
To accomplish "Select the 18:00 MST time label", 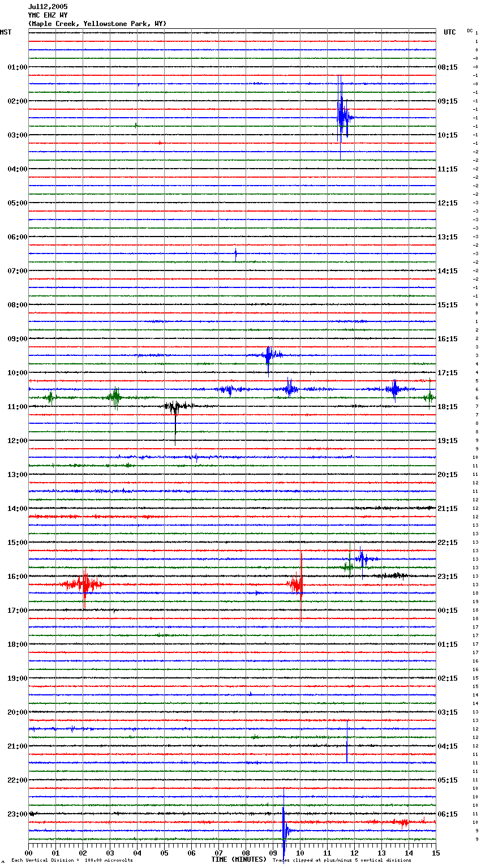I will [x=17, y=644].
